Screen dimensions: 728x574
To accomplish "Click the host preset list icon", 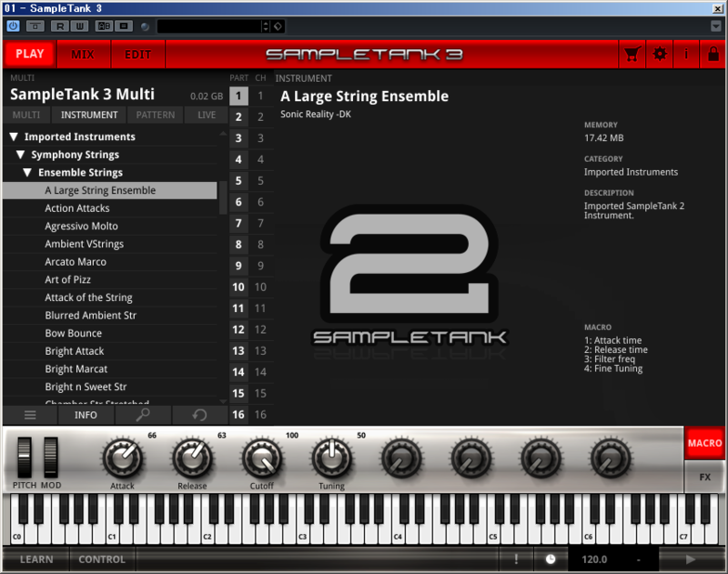I will point(124,26).
